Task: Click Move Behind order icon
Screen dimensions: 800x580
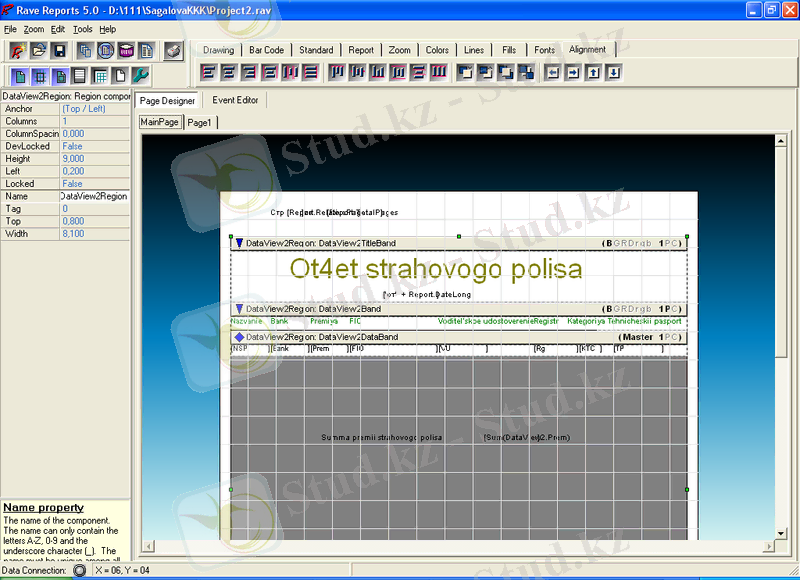Action: (485, 72)
